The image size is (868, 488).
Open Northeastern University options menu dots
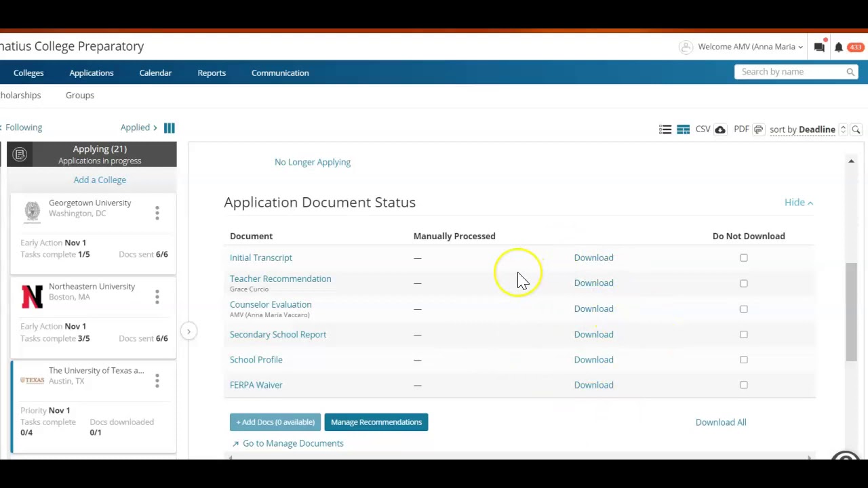tap(157, 297)
